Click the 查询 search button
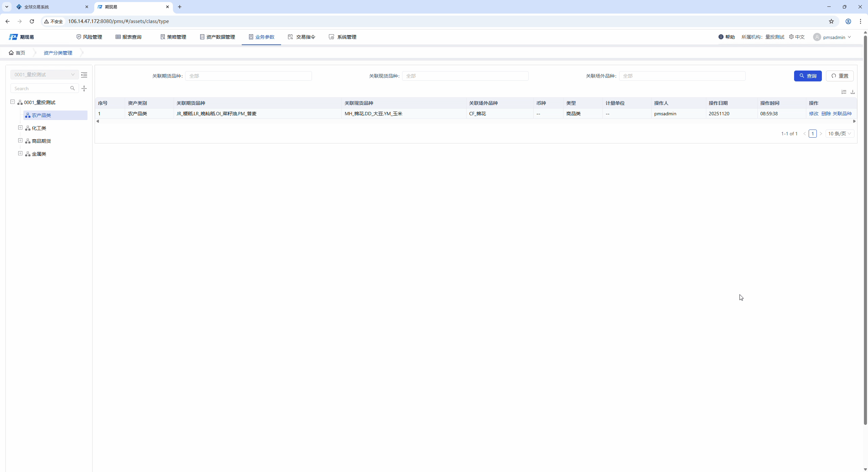This screenshot has width=868, height=472. [808, 76]
